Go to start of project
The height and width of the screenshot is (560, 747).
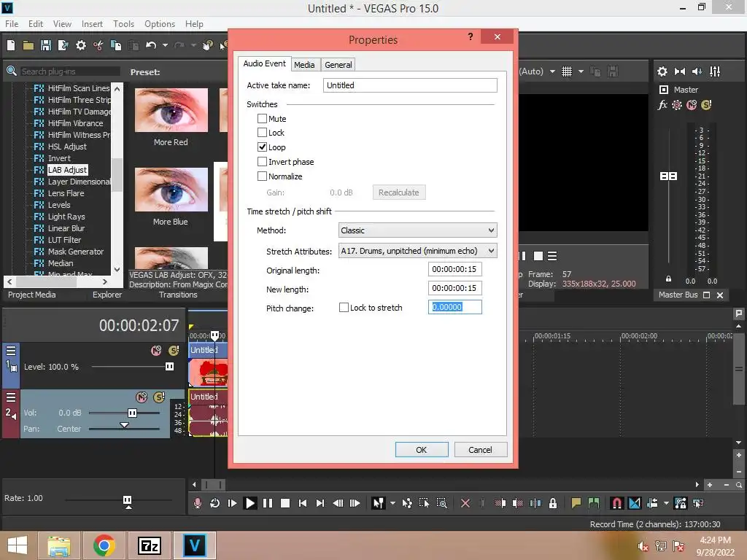tap(303, 503)
